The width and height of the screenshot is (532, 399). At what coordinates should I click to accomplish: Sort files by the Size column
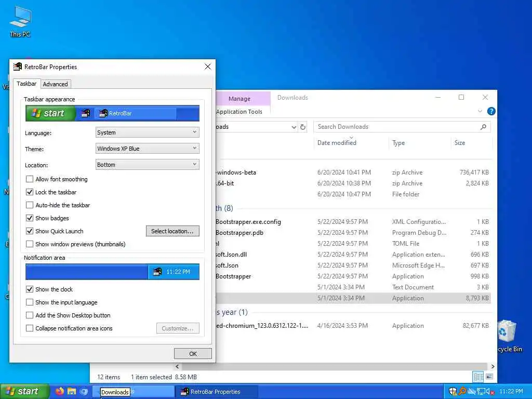(x=472, y=143)
